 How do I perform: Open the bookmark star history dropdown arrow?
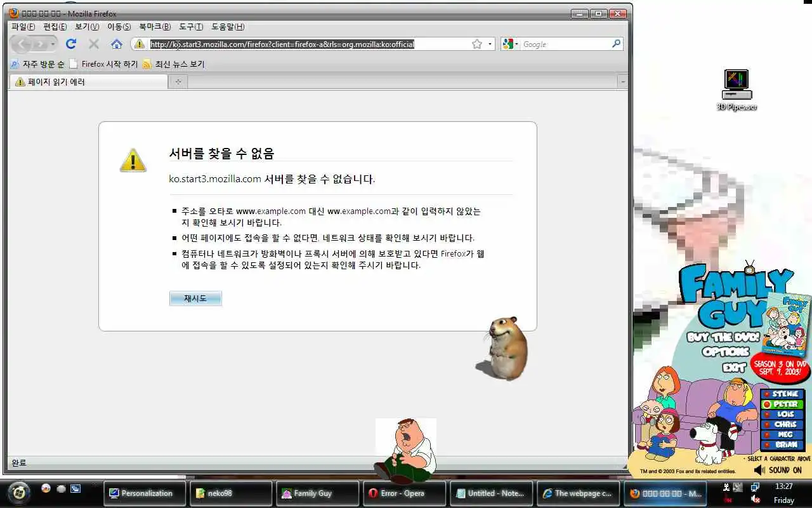490,44
